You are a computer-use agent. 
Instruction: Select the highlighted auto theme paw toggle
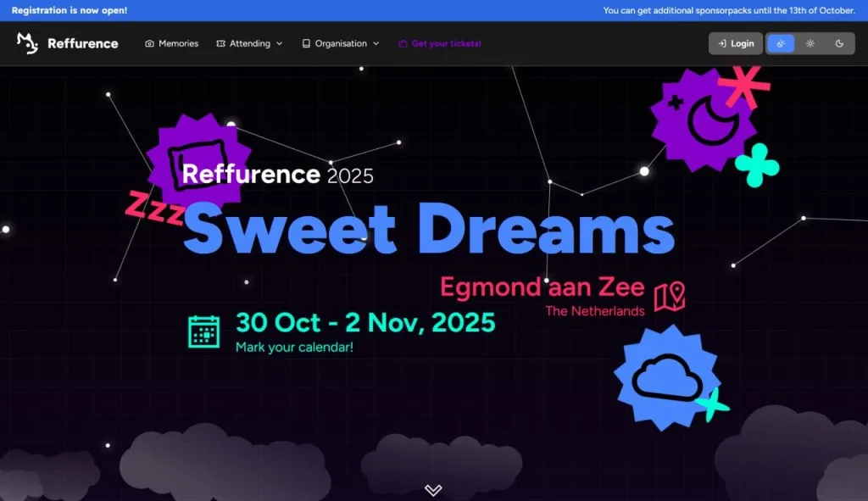780,42
